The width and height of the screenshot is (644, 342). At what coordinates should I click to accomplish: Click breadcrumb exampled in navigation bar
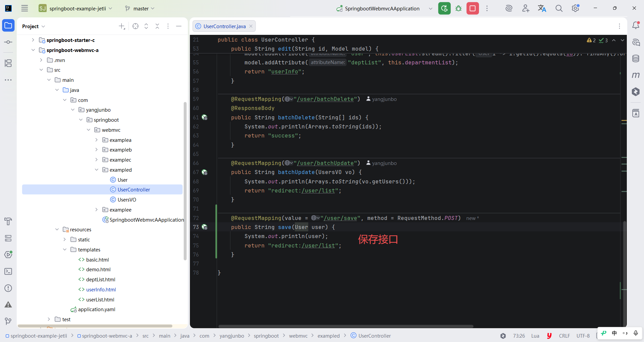coord(329,336)
